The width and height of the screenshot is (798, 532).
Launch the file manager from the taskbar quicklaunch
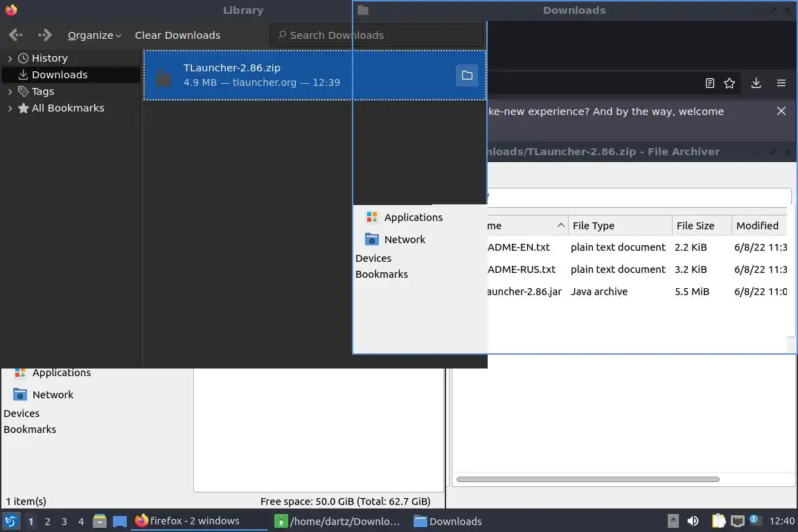click(x=100, y=521)
